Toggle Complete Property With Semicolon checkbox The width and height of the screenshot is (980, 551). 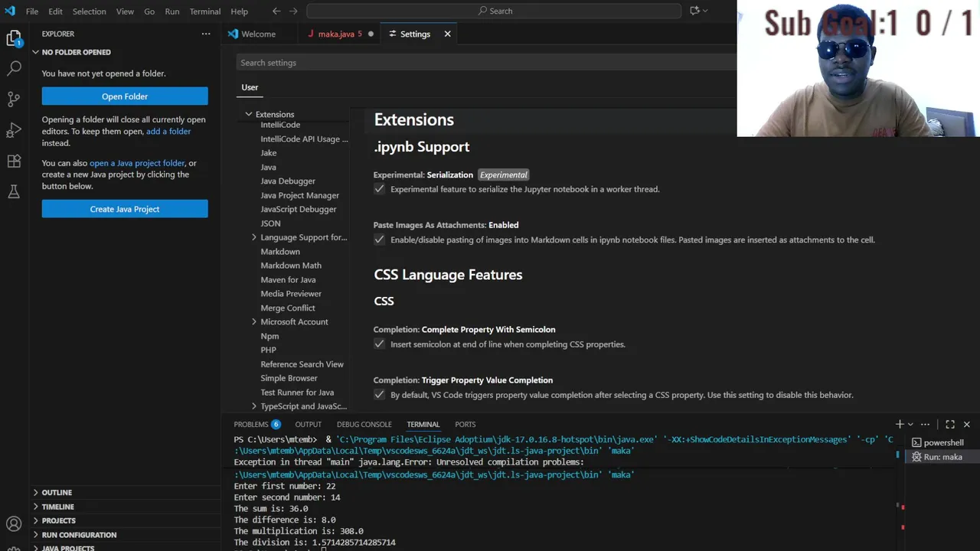coord(379,344)
